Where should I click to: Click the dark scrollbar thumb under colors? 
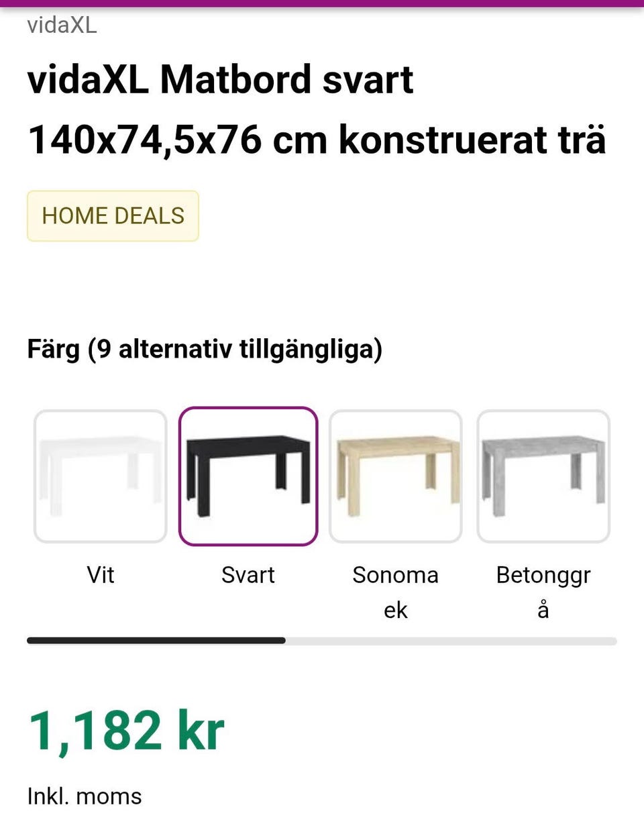tap(156, 641)
